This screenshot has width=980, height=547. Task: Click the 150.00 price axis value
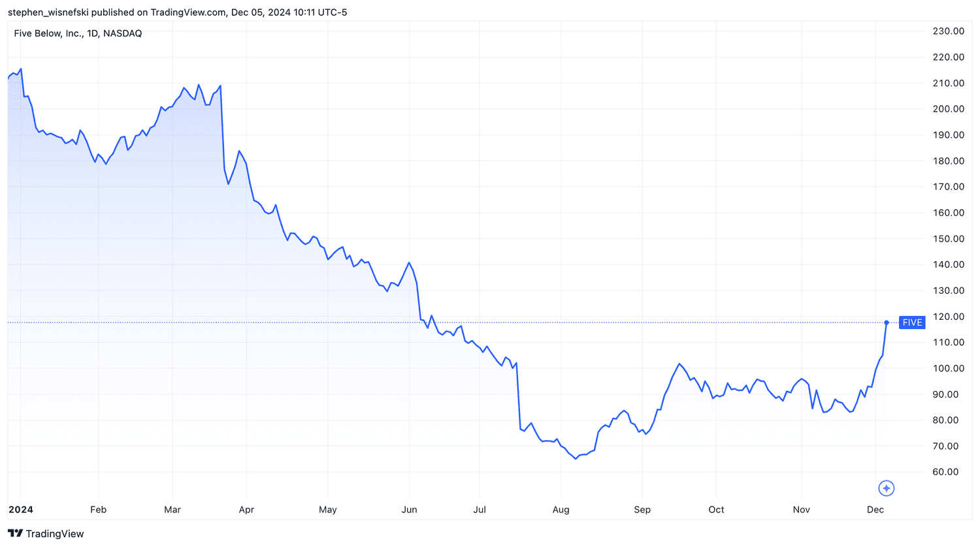949,239
